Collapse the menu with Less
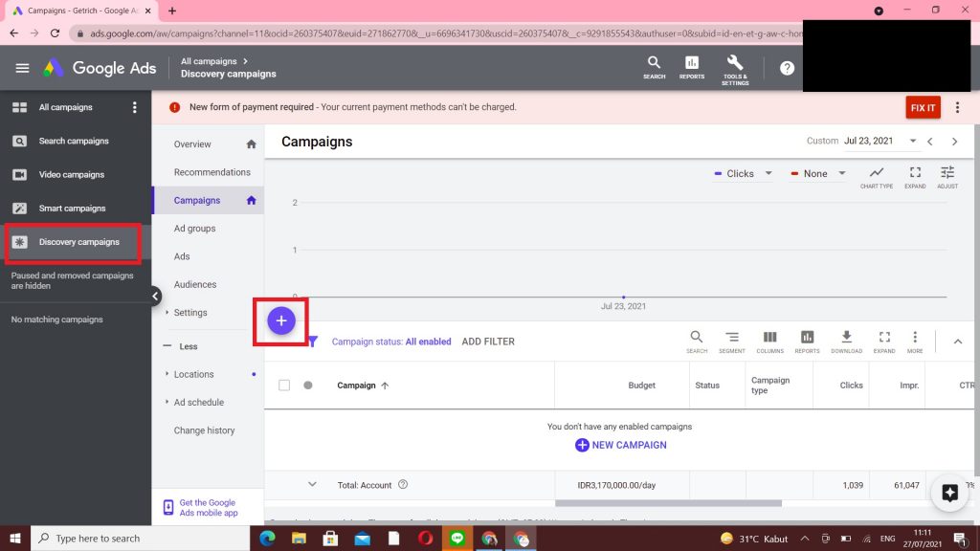The width and height of the screenshot is (980, 551). coord(188,346)
